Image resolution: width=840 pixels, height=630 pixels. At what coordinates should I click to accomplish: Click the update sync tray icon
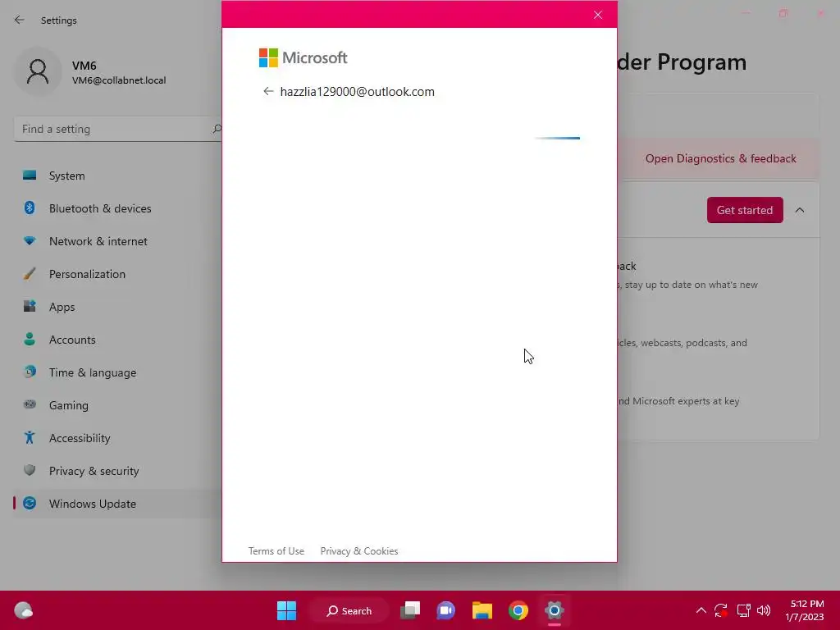click(x=721, y=610)
